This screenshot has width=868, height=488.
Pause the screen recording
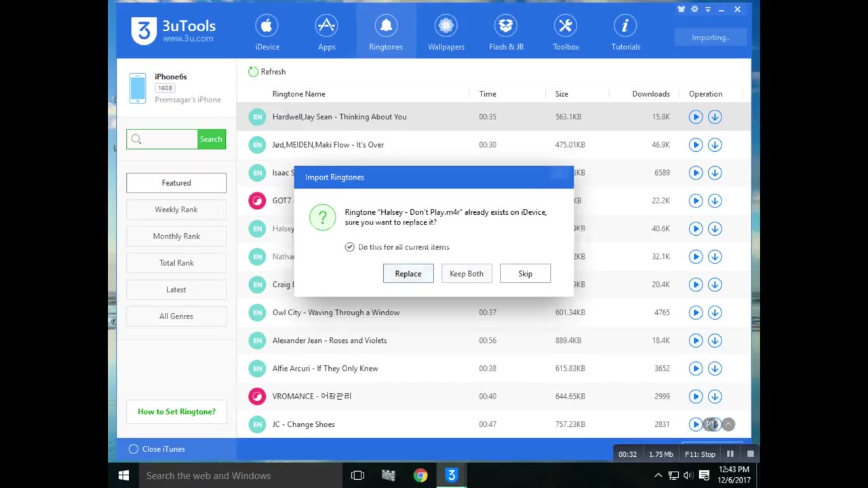tap(730, 454)
